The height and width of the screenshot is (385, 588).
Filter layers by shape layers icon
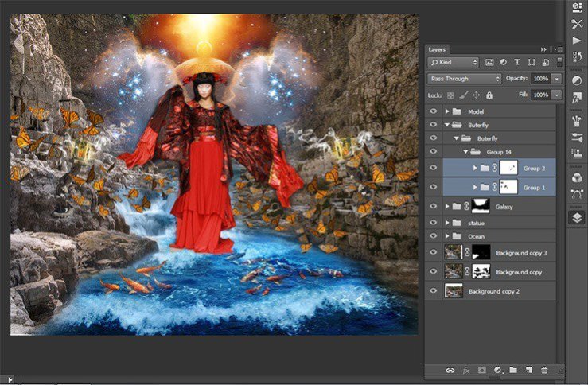coord(532,62)
